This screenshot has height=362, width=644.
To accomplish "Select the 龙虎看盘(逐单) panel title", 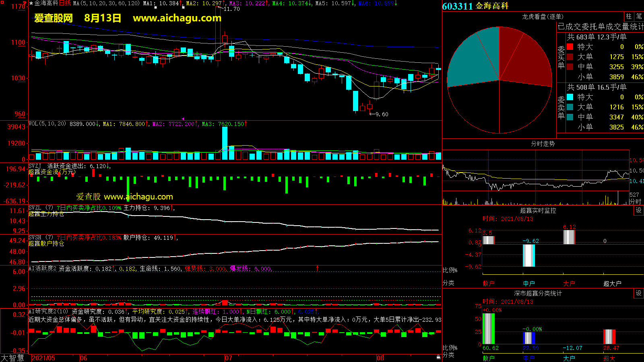I will tap(543, 16).
